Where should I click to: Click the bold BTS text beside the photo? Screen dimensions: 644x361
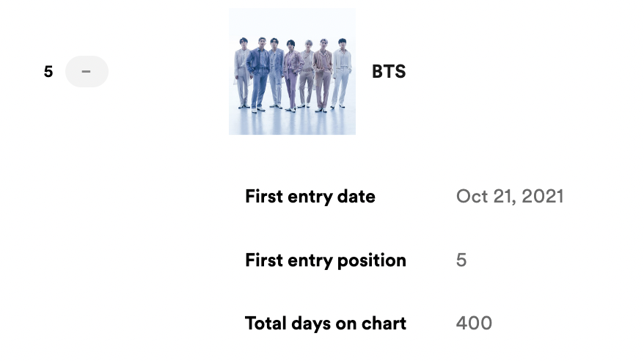(389, 72)
